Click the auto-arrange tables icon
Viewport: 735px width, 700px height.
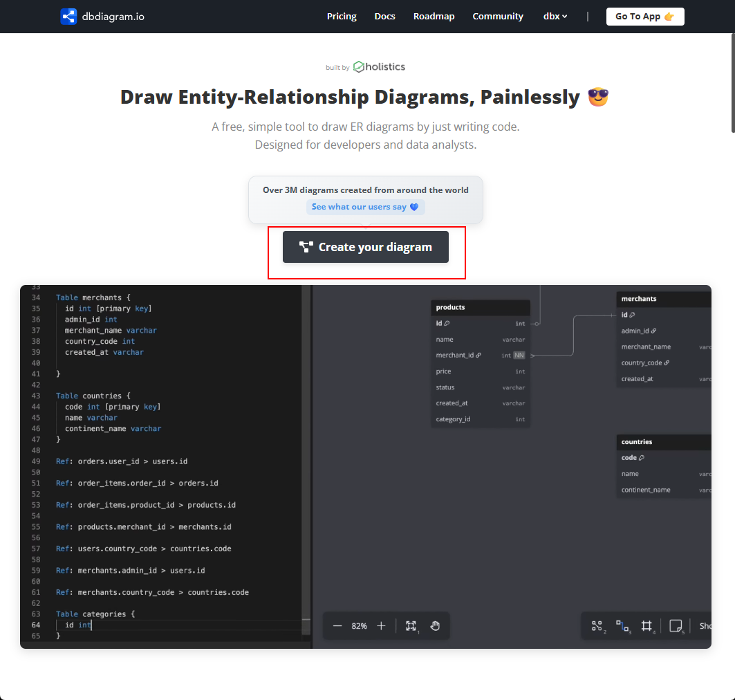[597, 626]
